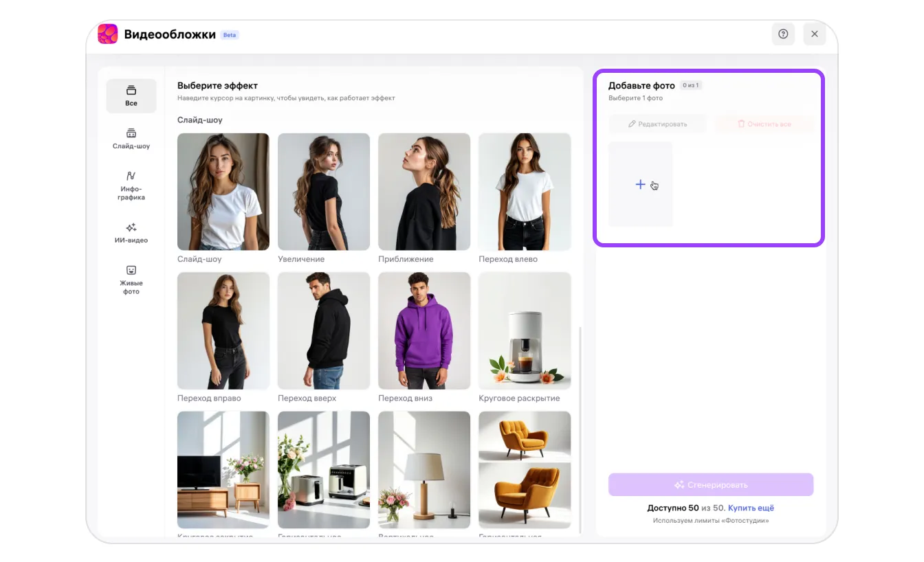Choose the Переход влево effect
The image size is (924, 562).
point(525,192)
